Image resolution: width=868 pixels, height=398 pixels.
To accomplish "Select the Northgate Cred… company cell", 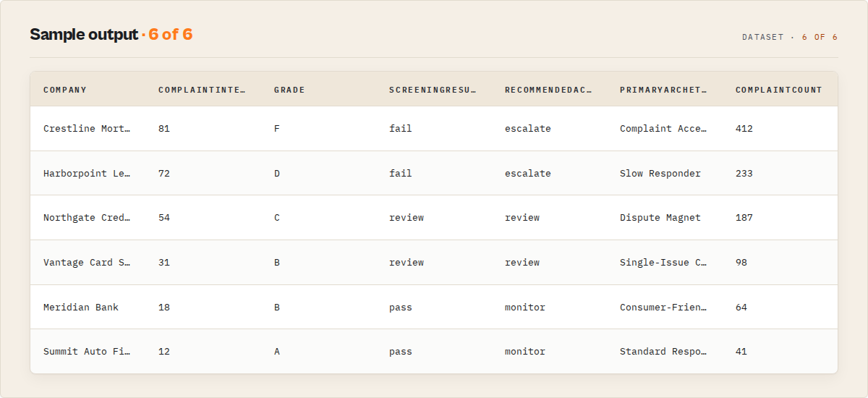I will [x=87, y=218].
